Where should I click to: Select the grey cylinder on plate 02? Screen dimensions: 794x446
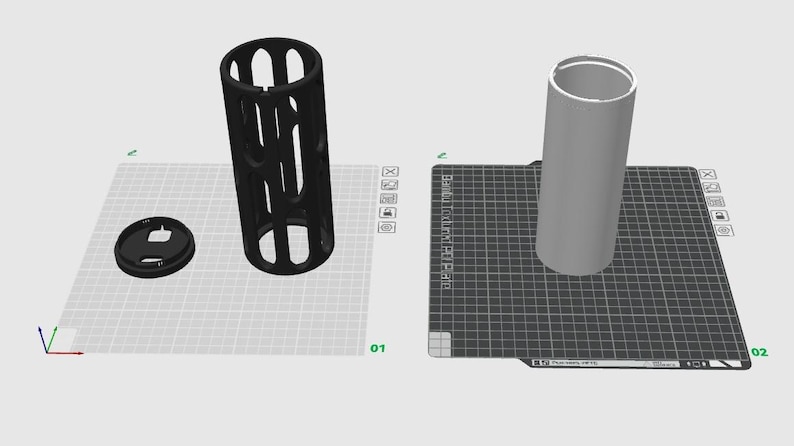click(585, 165)
